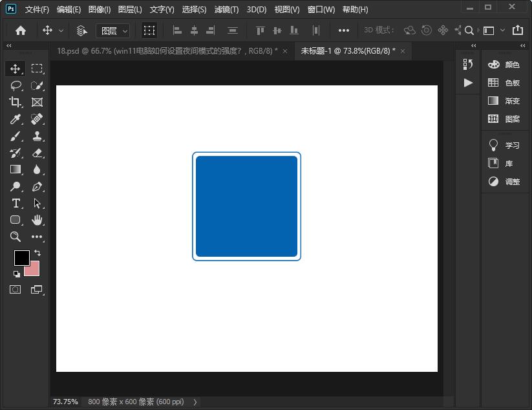Click the pink background color swatch
Image resolution: width=532 pixels, height=410 pixels.
coord(34,270)
